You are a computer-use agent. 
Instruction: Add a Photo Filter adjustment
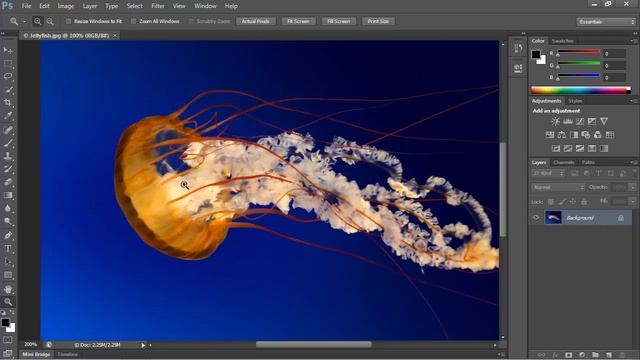pyautogui.click(x=586, y=135)
